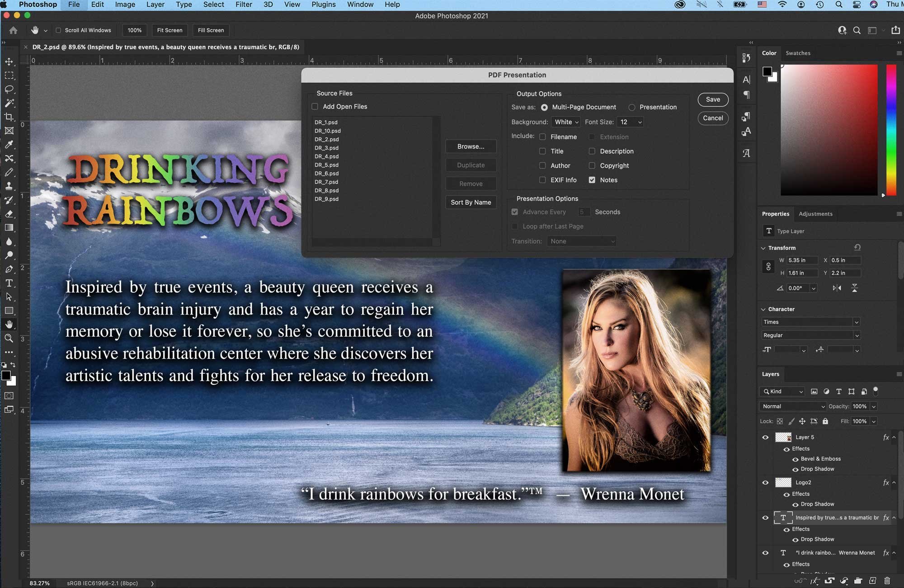Viewport: 904px width, 588px height.
Task: Click the rainbow hue slider strip
Action: click(891, 130)
